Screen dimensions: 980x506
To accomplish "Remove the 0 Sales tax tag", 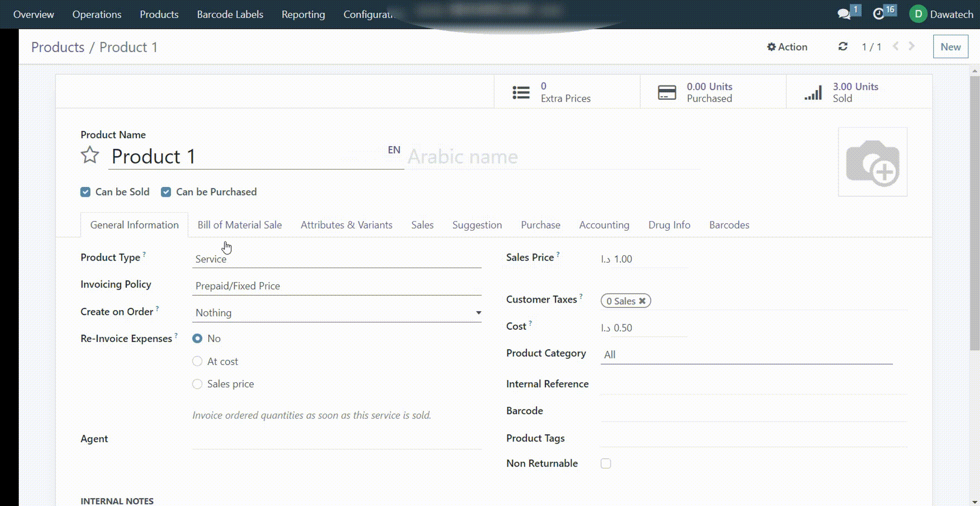I will [x=642, y=301].
